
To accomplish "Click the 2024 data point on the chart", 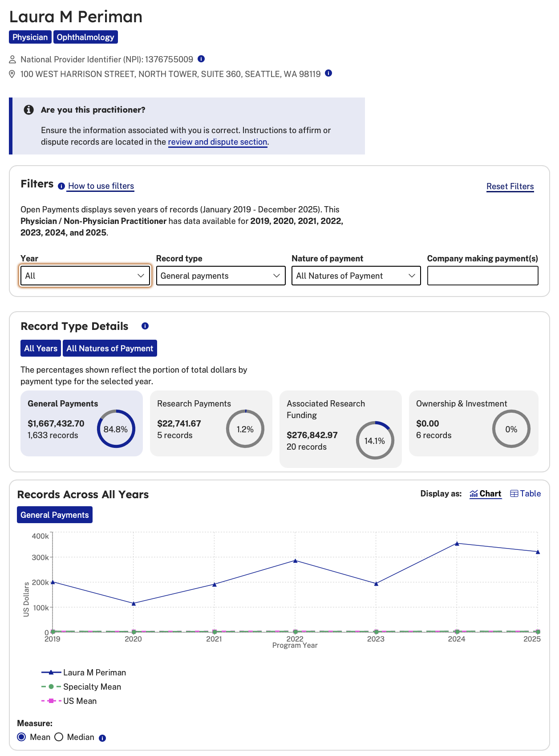I will tap(457, 543).
